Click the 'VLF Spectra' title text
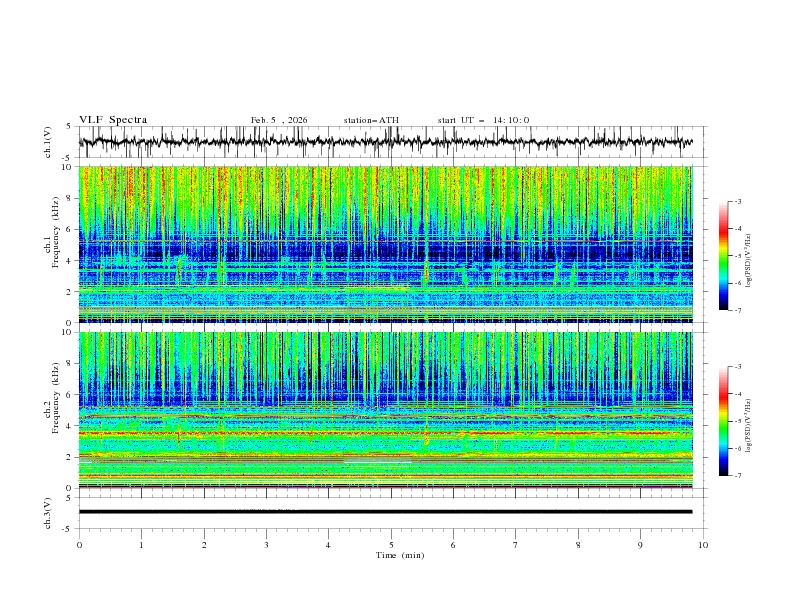This screenshot has height=612, width=792. [113, 120]
